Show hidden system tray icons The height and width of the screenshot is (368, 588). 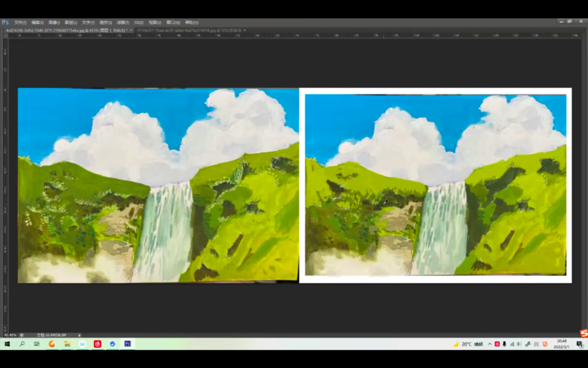pyautogui.click(x=490, y=344)
